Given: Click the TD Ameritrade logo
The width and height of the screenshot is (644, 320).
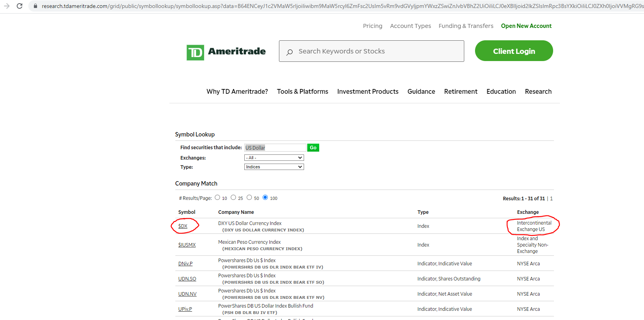Looking at the screenshot, I should click(x=226, y=52).
